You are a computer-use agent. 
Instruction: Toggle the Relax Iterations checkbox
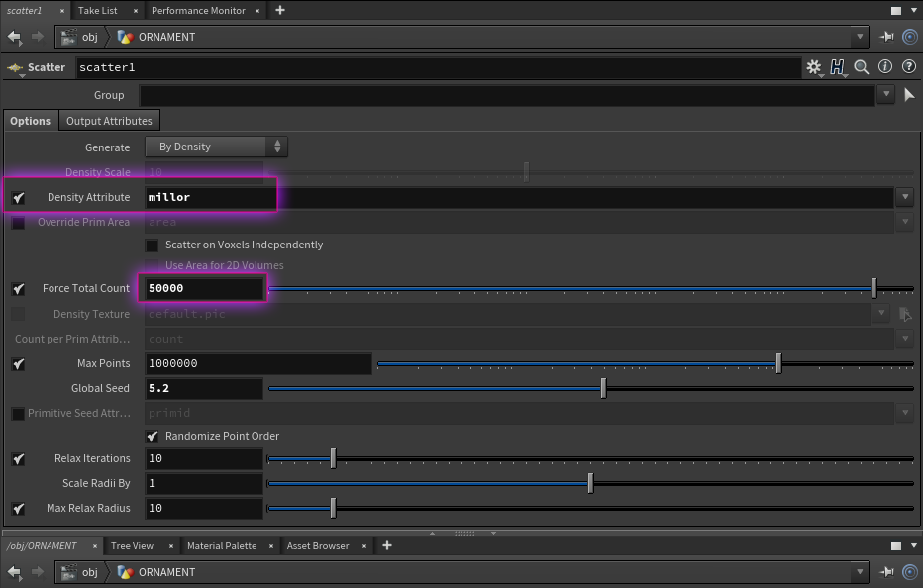18,459
